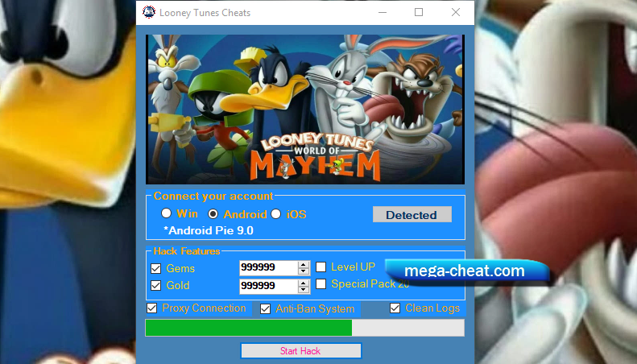Minimize the Looney Tunes Cheats window
The image size is (637, 364).
[x=383, y=13]
